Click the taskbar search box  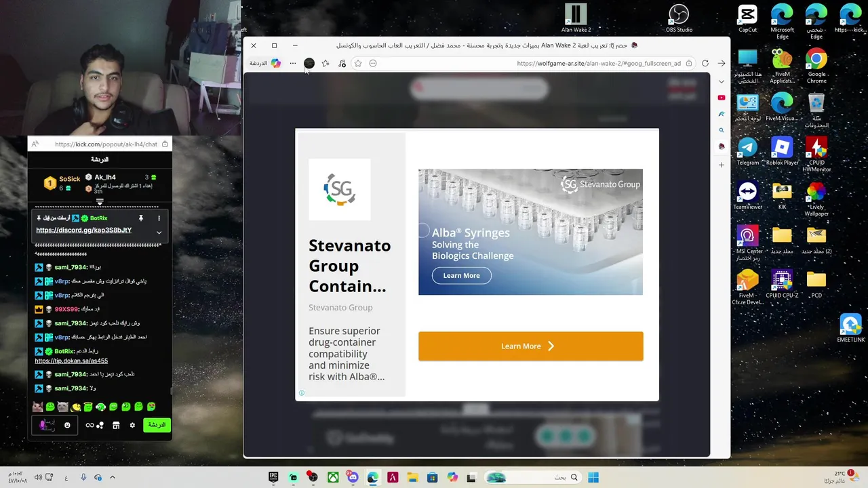(x=533, y=477)
